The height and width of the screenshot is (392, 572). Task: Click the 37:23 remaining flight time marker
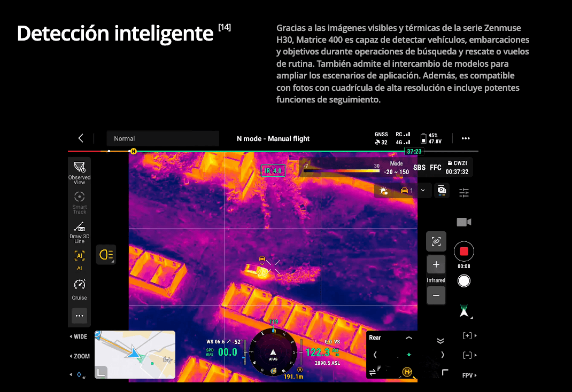[x=414, y=151]
